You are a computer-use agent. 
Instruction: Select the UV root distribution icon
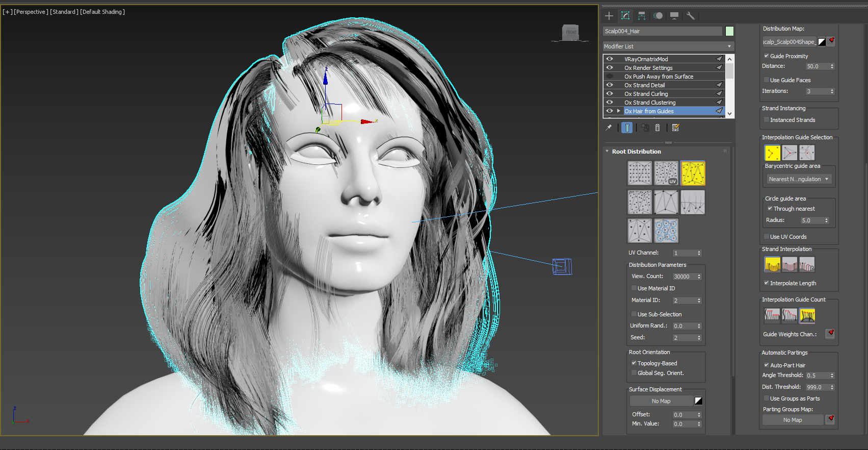(x=666, y=173)
